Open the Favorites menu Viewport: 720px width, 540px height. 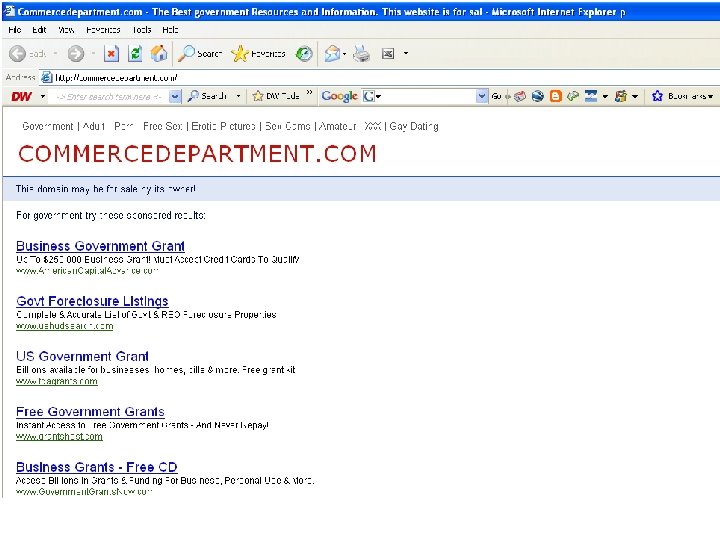coord(103,30)
